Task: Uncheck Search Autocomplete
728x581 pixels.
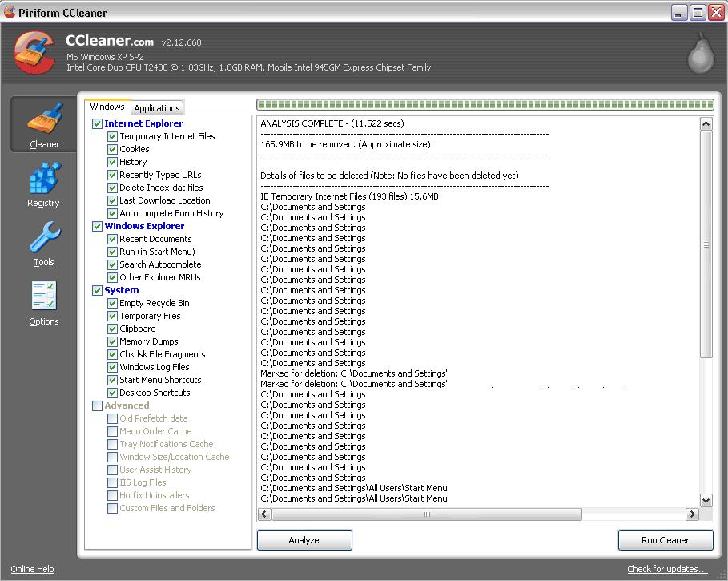Action: click(x=112, y=264)
